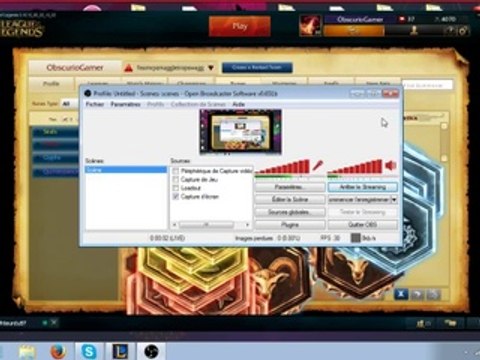Open the Fichier menu in OBS
The width and height of the screenshot is (480, 360).
point(95,104)
